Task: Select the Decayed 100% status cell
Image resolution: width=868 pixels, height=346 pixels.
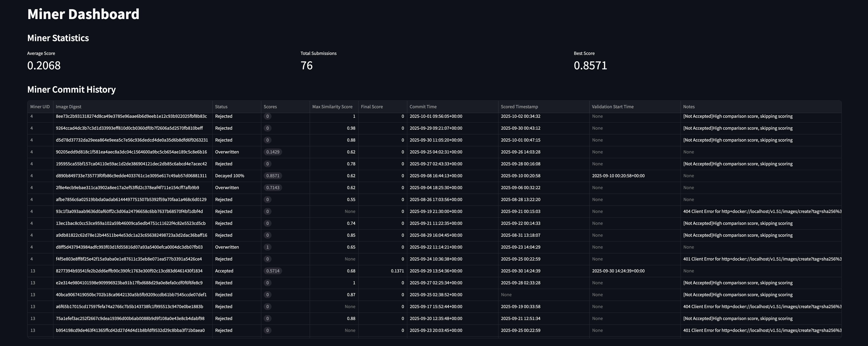Action: pyautogui.click(x=230, y=176)
